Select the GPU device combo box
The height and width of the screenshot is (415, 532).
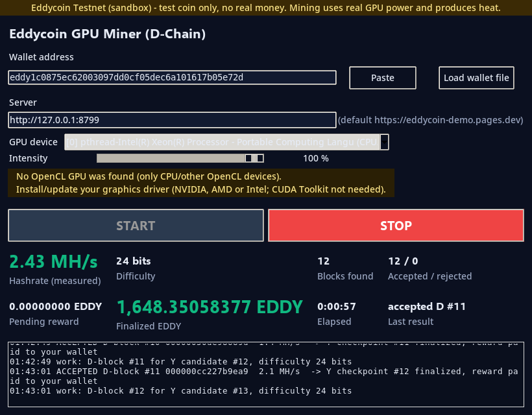pyautogui.click(x=226, y=142)
